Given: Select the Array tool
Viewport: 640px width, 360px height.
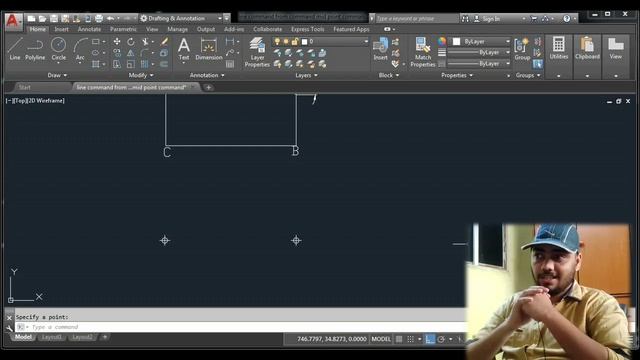Looking at the screenshot, I should coord(144,64).
